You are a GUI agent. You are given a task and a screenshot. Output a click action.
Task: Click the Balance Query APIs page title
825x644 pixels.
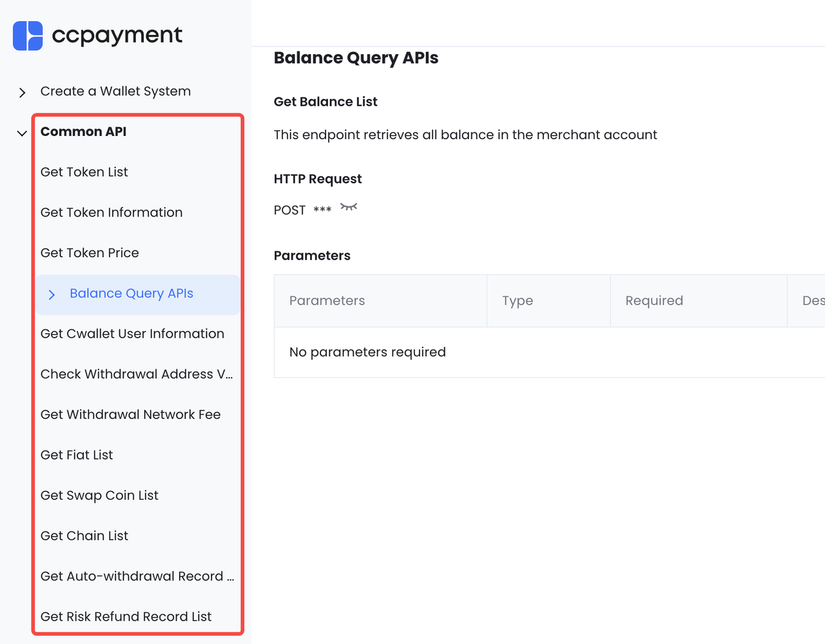(x=356, y=58)
